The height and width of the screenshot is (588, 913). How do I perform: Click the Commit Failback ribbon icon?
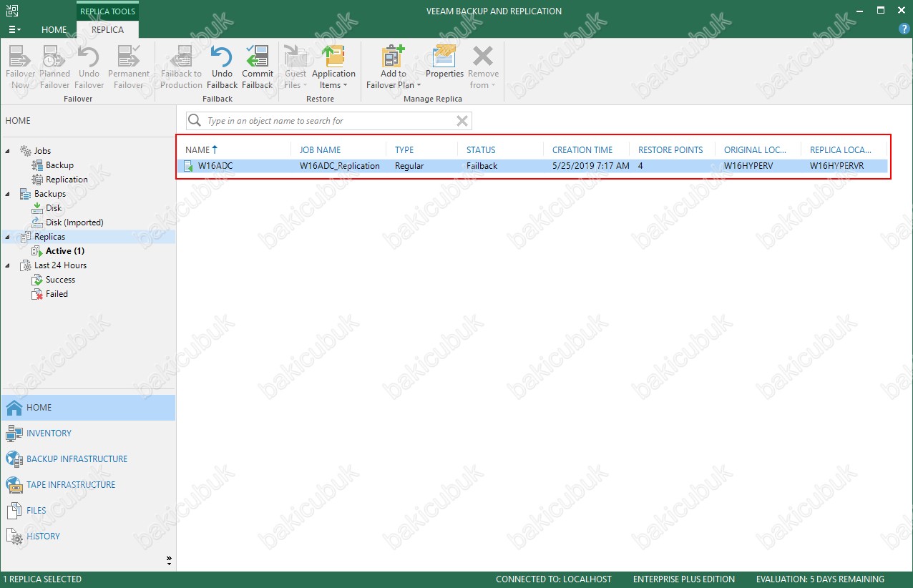pyautogui.click(x=258, y=68)
